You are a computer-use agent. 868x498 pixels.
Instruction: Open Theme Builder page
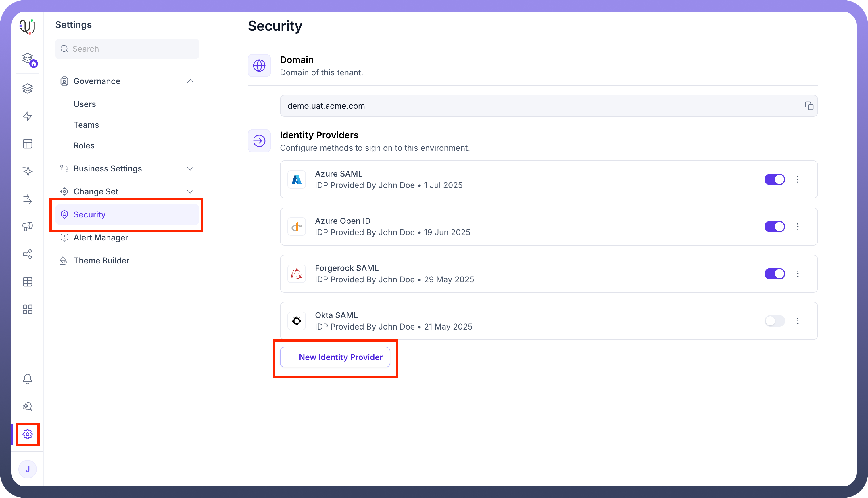(x=101, y=261)
